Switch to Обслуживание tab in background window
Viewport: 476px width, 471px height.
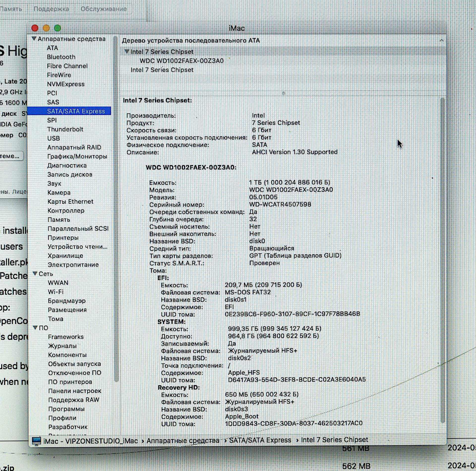[x=103, y=9]
